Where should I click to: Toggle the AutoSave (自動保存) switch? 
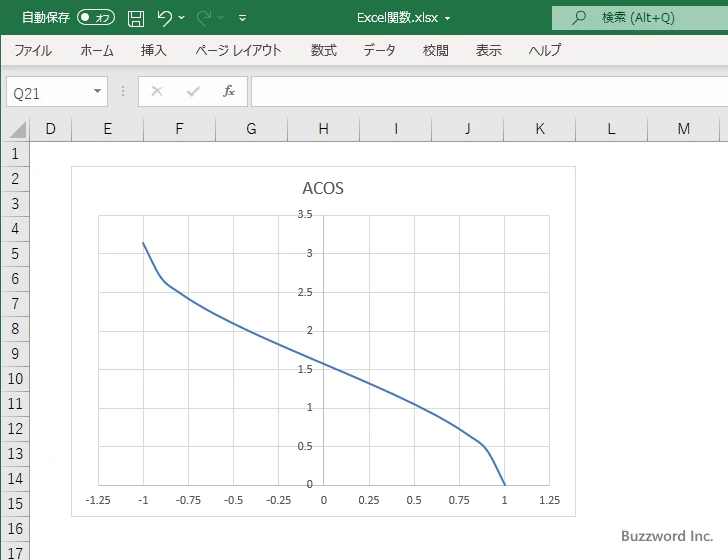tap(96, 18)
